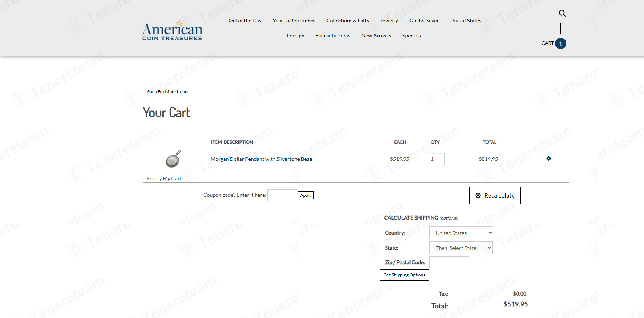This screenshot has width=644, height=318.
Task: Open Specialty Items menu
Action: click(333, 36)
